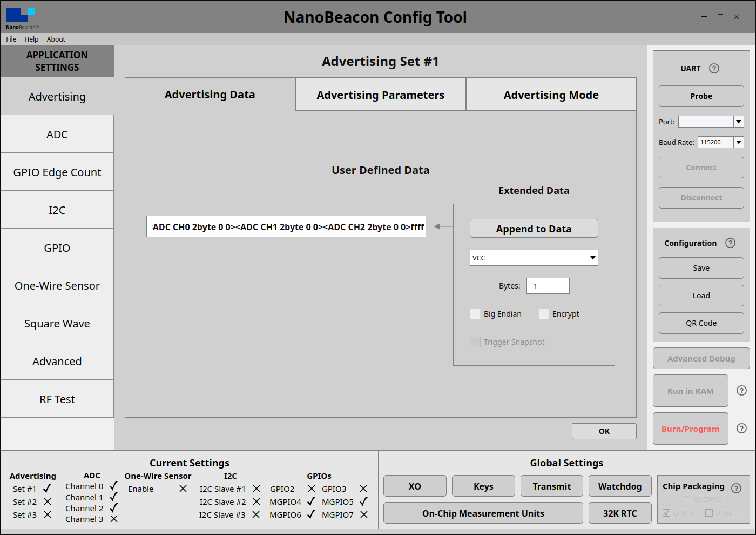Click ADC Channel 1 checkmark icon
The width and height of the screenshot is (756, 535).
click(x=113, y=497)
